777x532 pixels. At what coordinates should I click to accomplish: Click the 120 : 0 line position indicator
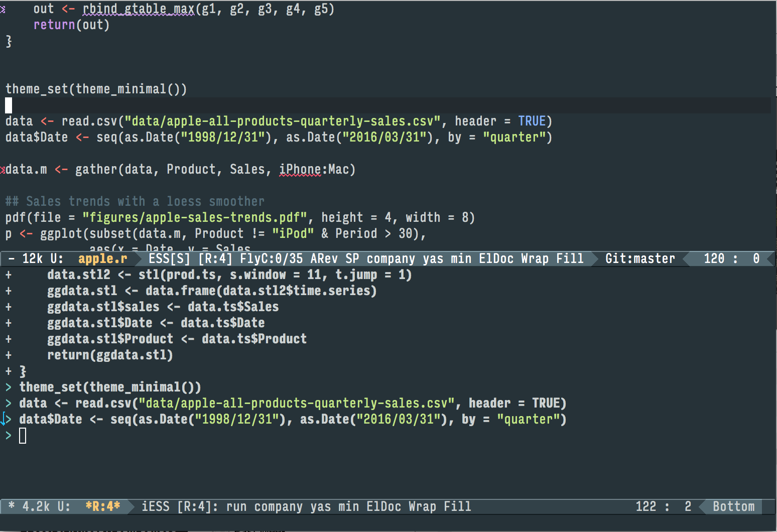coord(731,258)
